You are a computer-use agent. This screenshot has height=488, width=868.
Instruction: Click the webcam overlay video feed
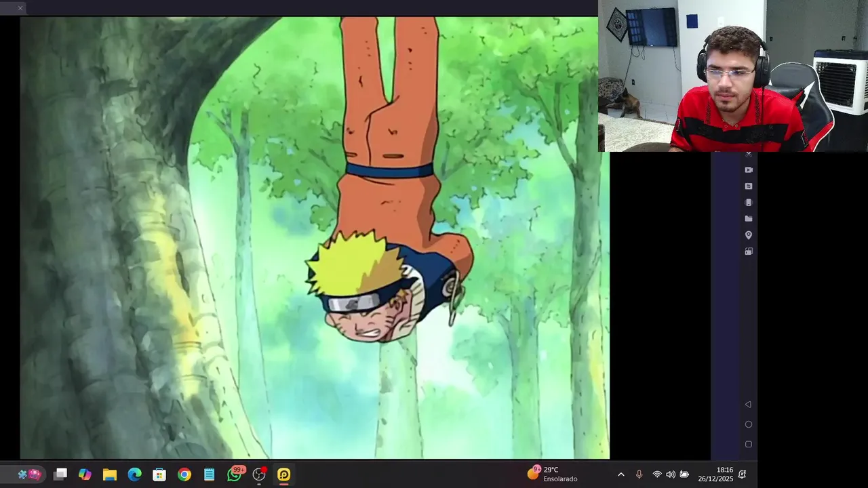tap(733, 75)
